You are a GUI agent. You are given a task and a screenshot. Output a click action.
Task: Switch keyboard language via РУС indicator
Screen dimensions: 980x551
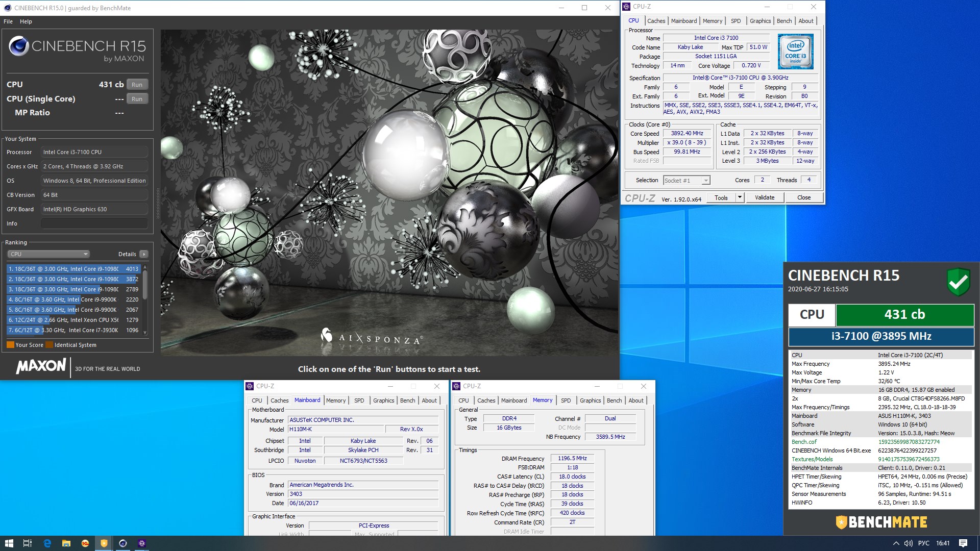[923, 543]
